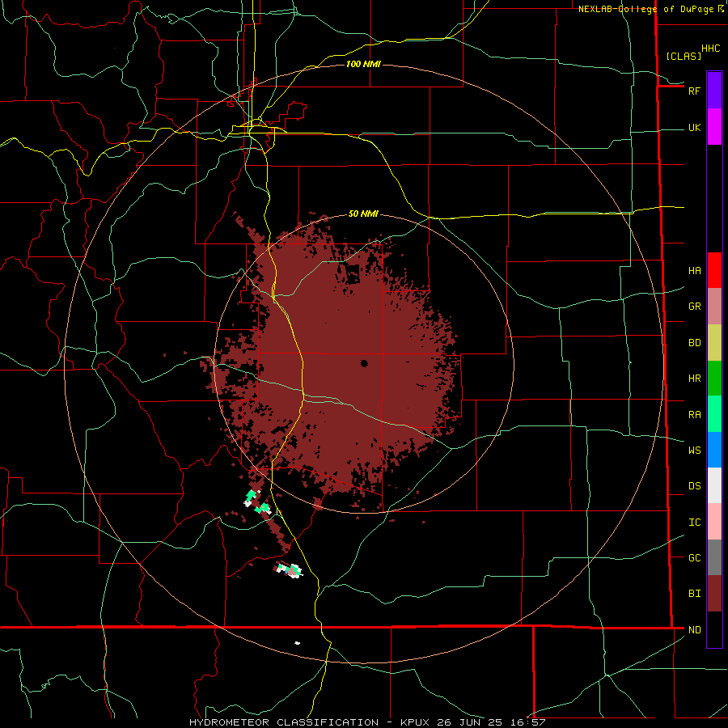Click the BI legend label
Viewport: 728px width, 728px height.
(x=694, y=594)
